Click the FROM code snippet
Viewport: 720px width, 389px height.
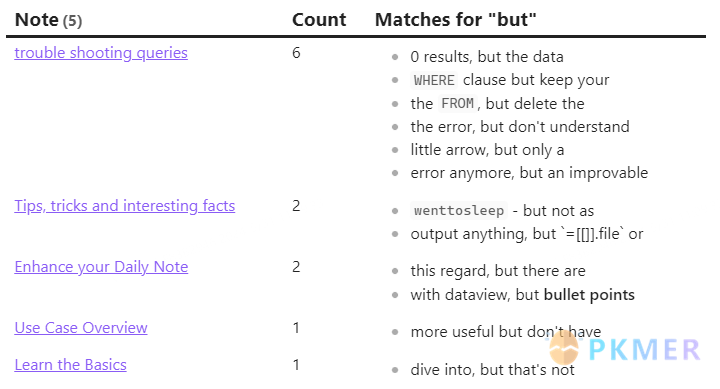[x=457, y=103]
